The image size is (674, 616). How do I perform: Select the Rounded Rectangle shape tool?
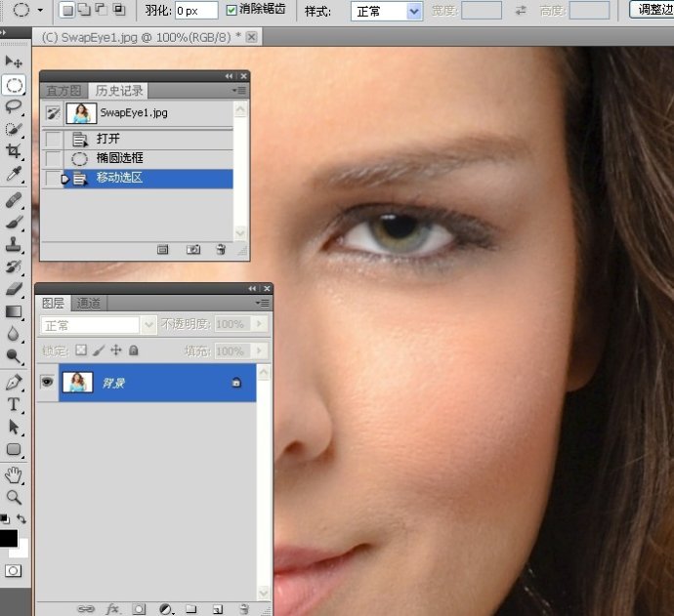pyautogui.click(x=14, y=449)
